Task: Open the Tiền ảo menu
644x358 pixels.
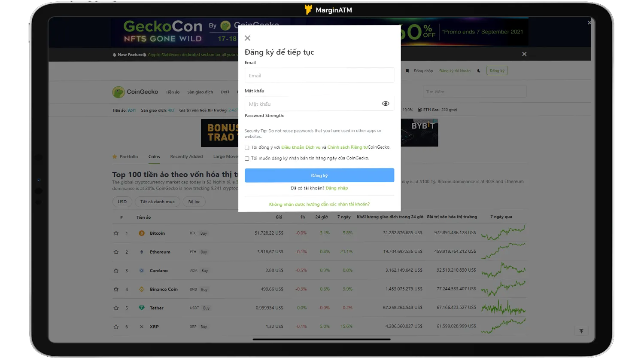Action: [173, 92]
